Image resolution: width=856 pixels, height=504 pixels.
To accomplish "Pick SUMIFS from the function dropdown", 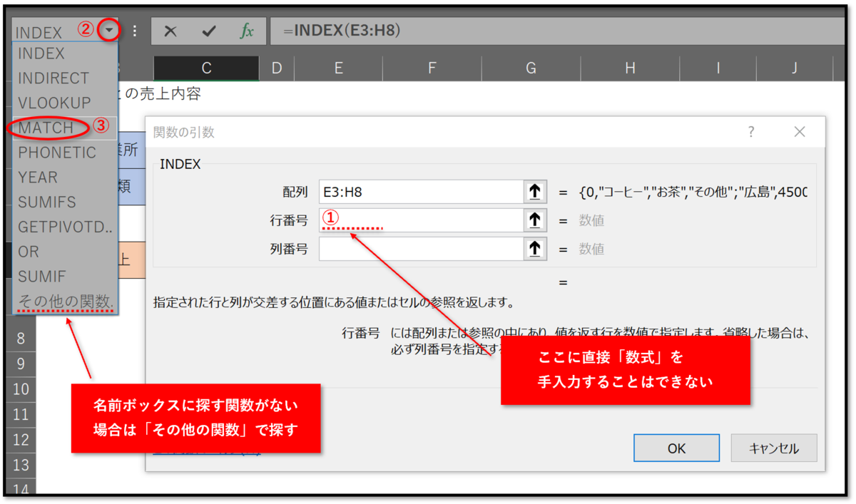I will point(65,202).
